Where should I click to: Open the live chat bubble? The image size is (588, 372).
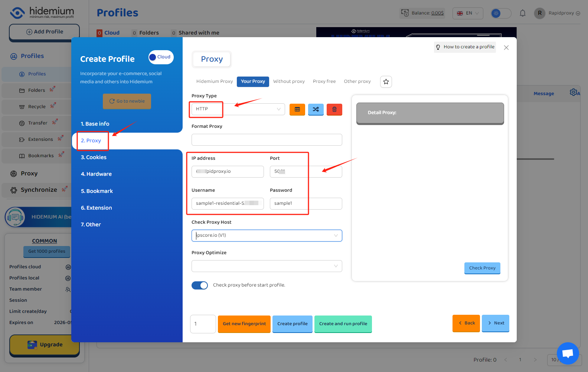pyautogui.click(x=568, y=353)
